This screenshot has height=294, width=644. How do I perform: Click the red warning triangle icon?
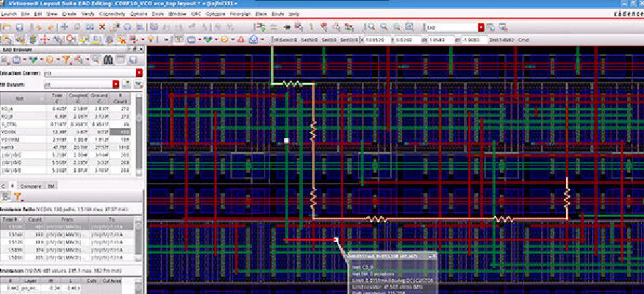(x=241, y=40)
